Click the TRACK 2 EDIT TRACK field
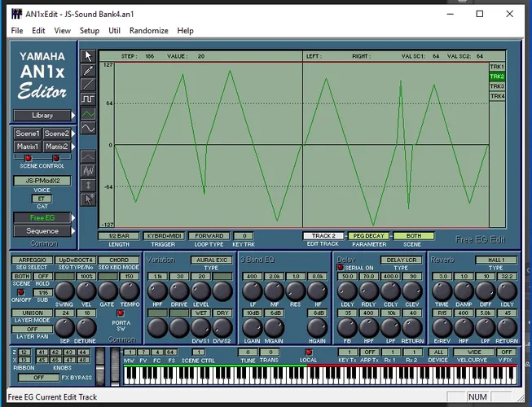 pos(323,235)
